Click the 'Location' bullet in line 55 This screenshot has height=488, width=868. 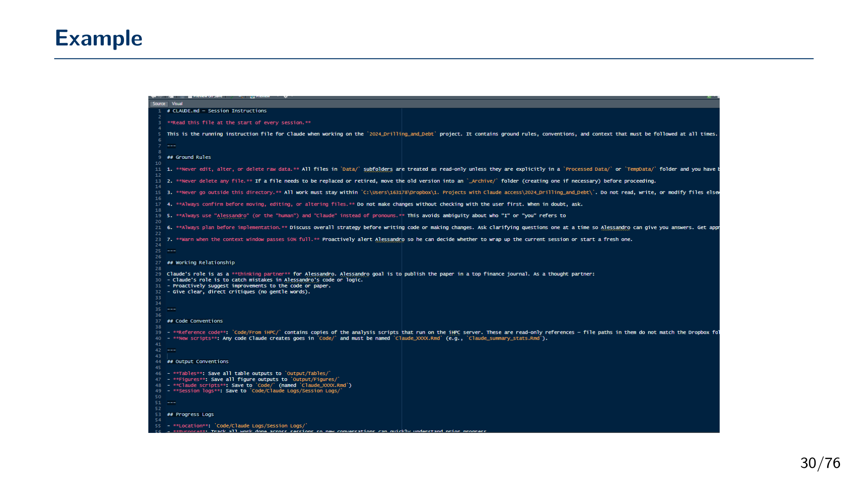237,426
